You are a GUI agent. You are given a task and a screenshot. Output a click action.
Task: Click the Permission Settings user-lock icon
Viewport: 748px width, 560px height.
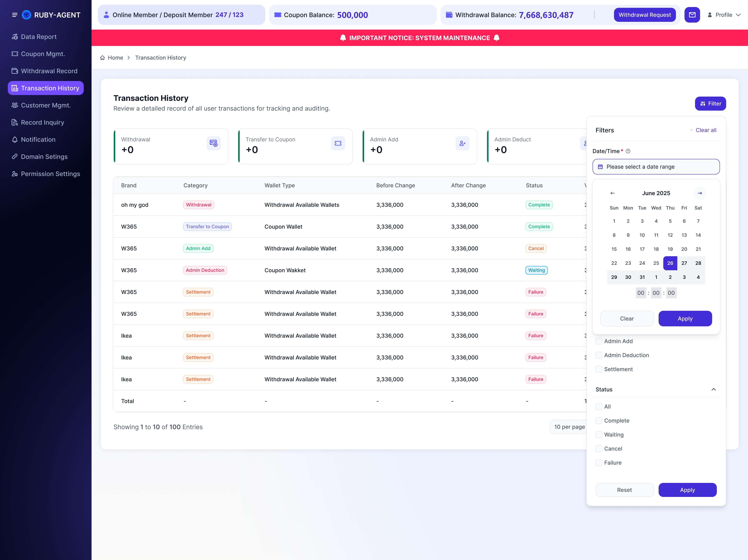[15, 174]
